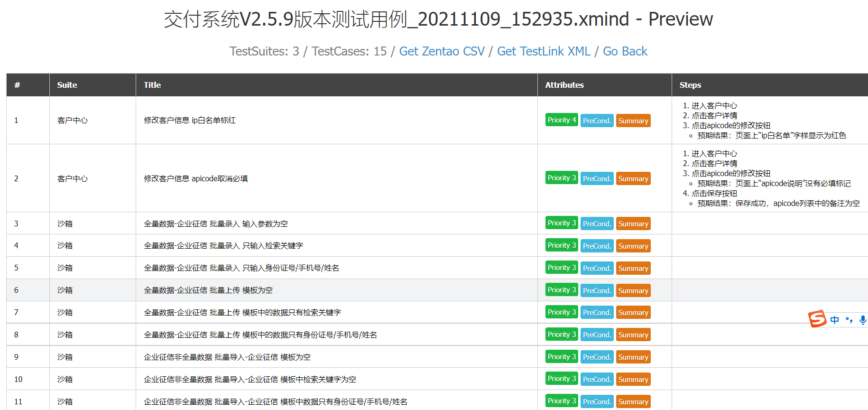Click PreCond. badge in row 10
Screen dimensions: 868x410
point(597,379)
